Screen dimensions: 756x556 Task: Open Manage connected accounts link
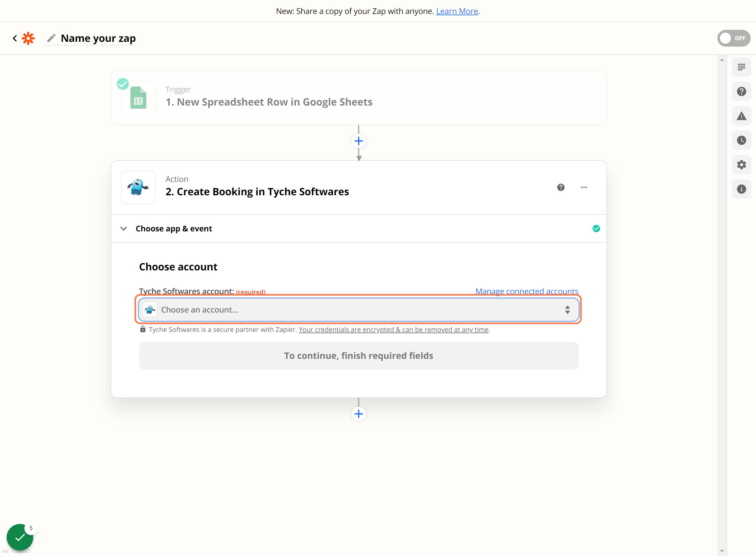(x=527, y=291)
